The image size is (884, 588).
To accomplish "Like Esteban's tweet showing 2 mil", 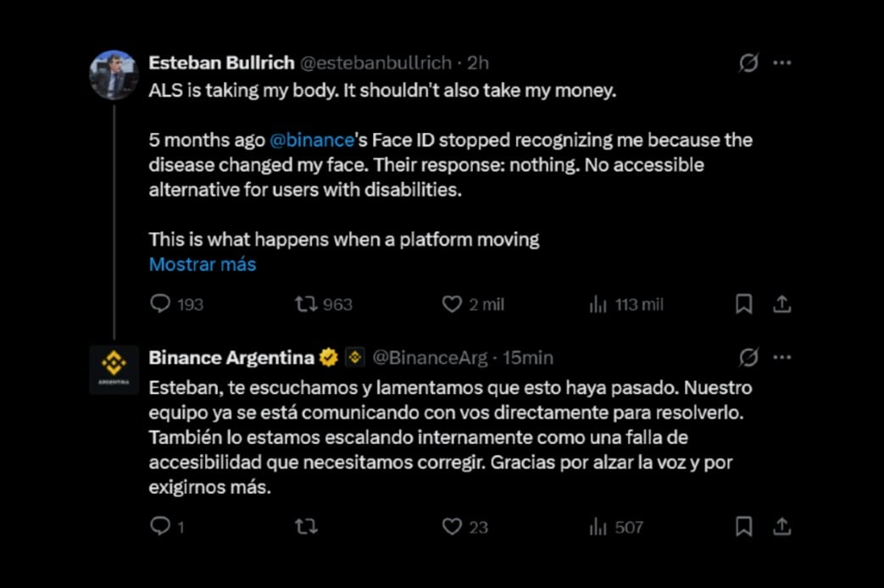I will click(450, 303).
